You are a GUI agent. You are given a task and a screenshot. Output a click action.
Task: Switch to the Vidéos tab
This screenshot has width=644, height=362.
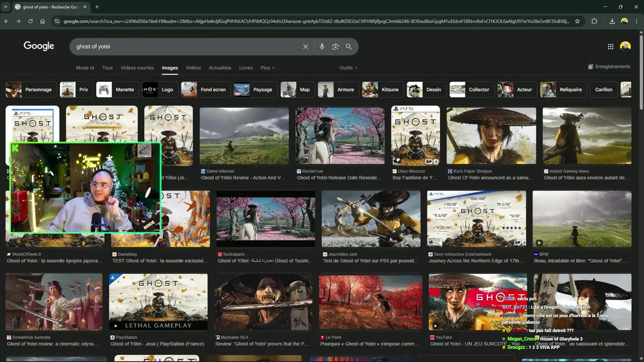point(193,68)
